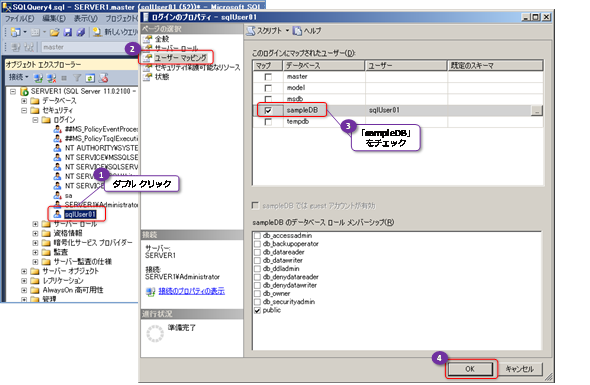Open the スクリプト dropdown arrow
This screenshot has height=385, width=590.
287,31
